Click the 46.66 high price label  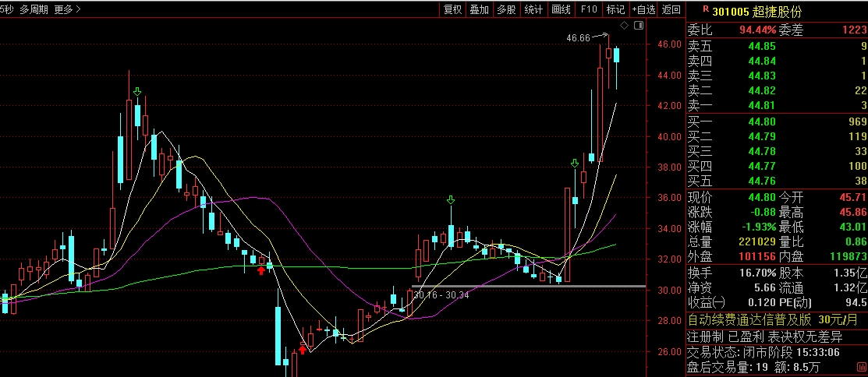click(579, 38)
